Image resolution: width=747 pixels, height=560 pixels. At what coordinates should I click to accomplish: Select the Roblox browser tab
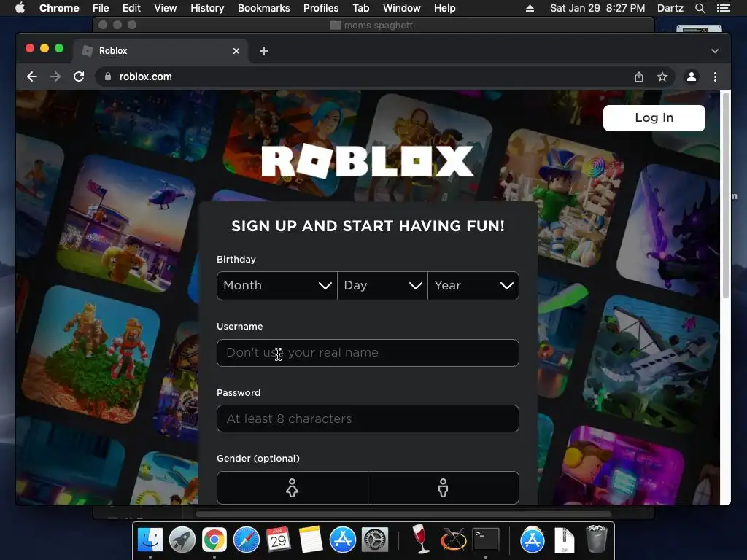[160, 51]
